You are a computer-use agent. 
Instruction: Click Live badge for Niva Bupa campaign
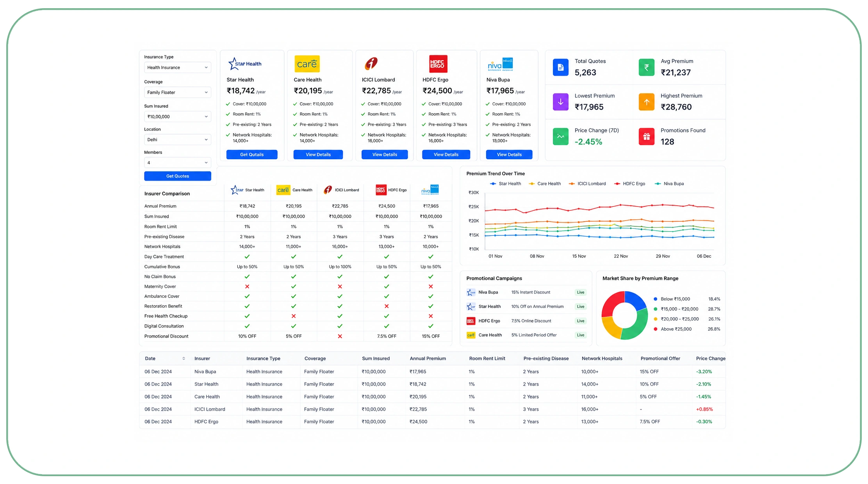pyautogui.click(x=581, y=292)
